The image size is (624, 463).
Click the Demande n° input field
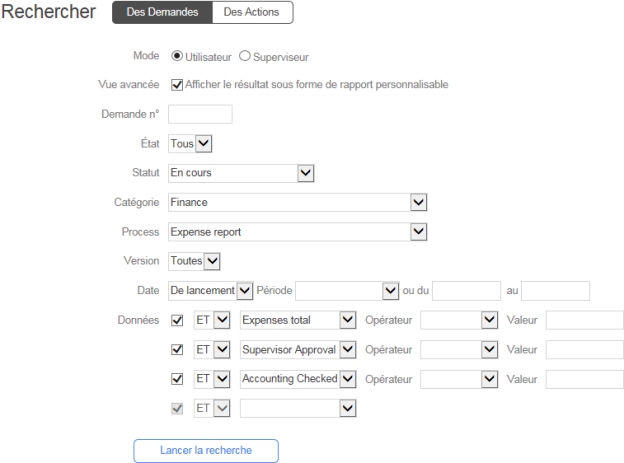pyautogui.click(x=200, y=114)
